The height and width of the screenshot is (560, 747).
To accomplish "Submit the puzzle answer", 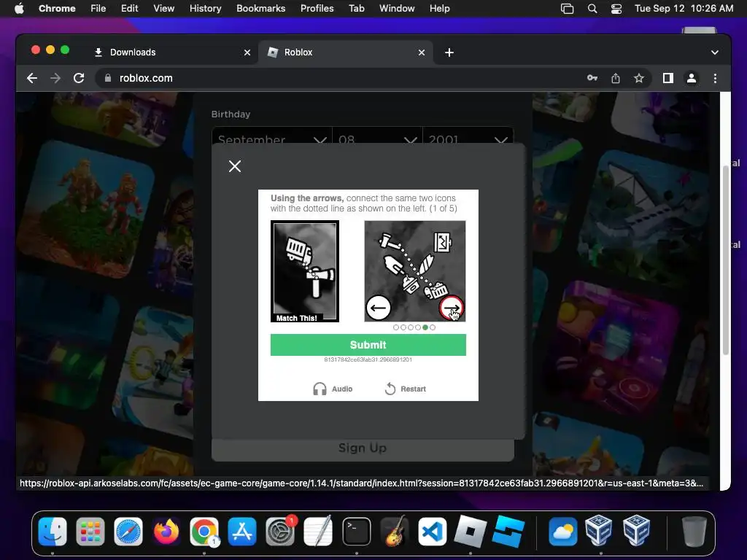I will 368,345.
